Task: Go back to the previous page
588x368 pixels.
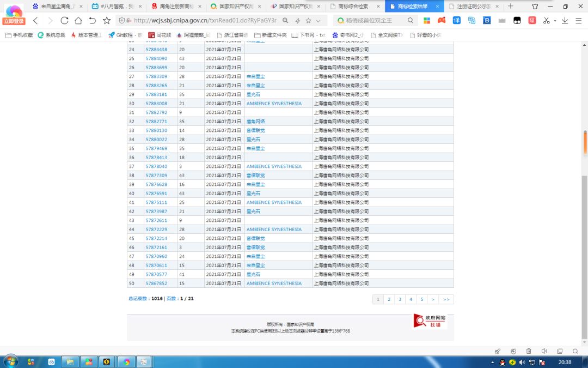Action: tap(35, 21)
